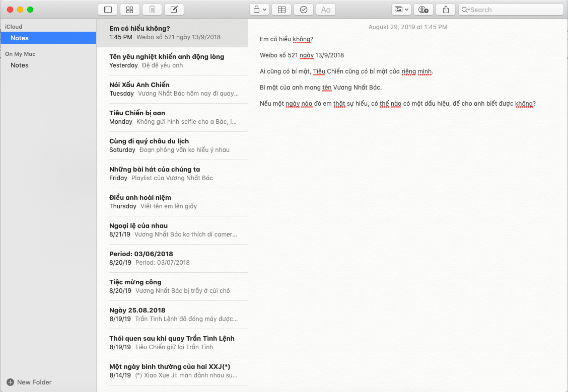Click in the Search field
The height and width of the screenshot is (392, 568).
(x=514, y=10)
